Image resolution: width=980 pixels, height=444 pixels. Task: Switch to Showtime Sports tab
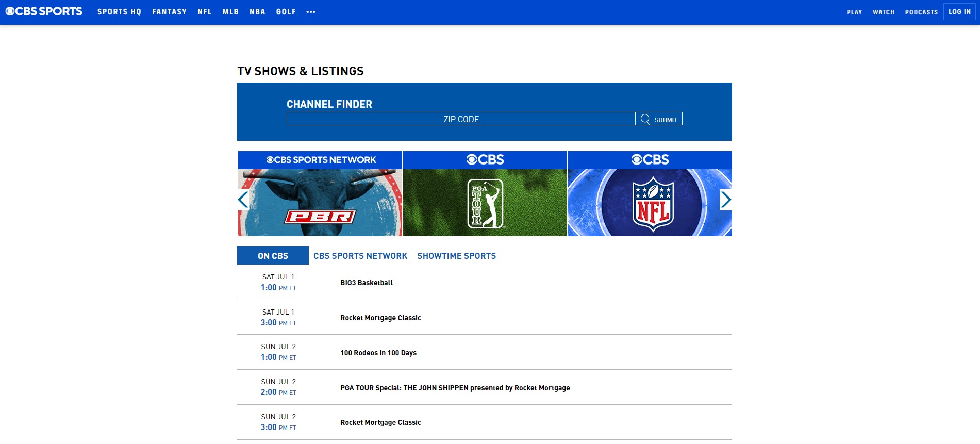click(457, 256)
